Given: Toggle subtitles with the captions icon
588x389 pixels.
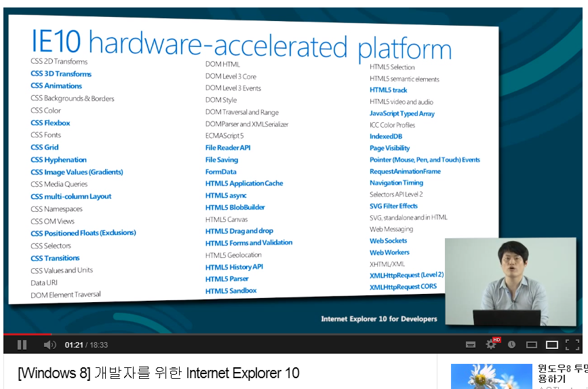Looking at the screenshot, I should point(471,345).
